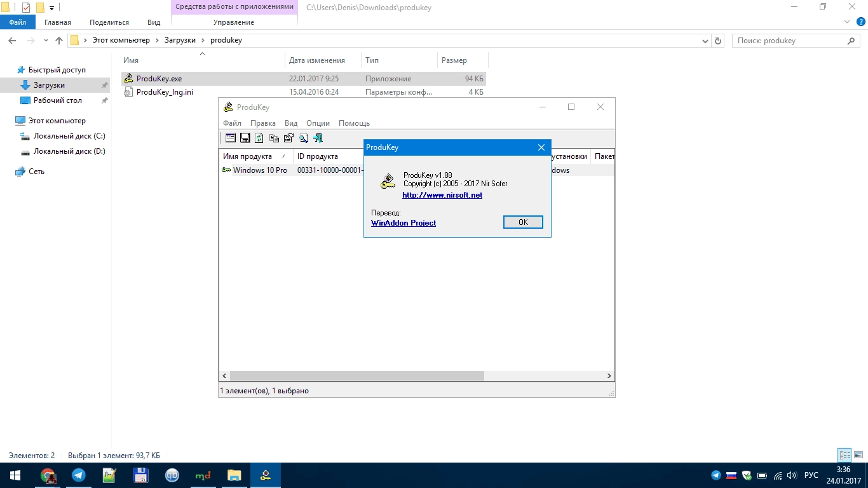The height and width of the screenshot is (488, 868).
Task: Open Управление ribbon tab
Action: pos(234,22)
